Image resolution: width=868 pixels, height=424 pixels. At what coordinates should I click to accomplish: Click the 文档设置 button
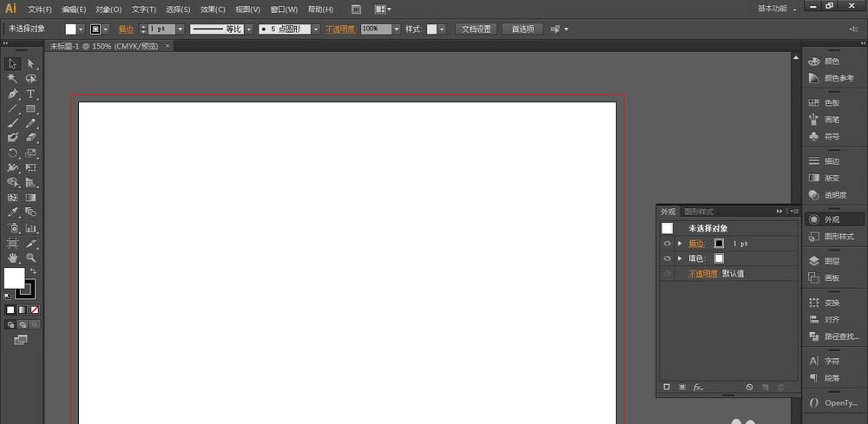[476, 29]
